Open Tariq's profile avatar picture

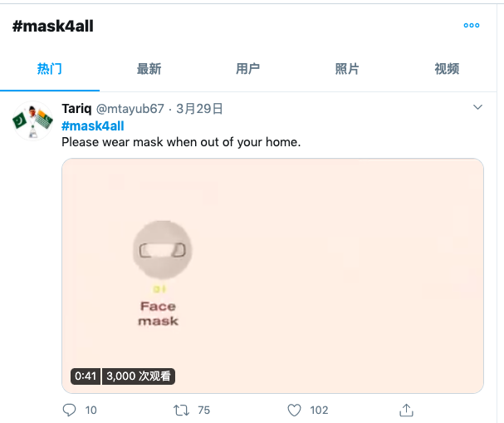pos(32,121)
